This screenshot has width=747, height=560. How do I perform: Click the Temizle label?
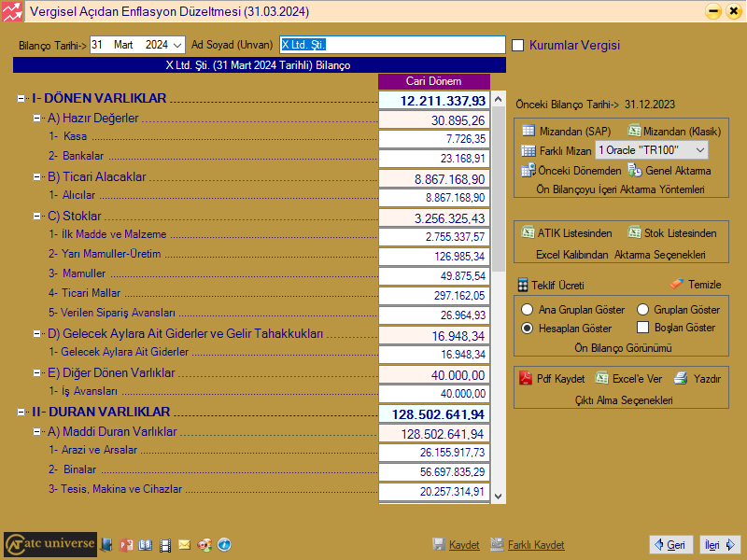coord(705,285)
